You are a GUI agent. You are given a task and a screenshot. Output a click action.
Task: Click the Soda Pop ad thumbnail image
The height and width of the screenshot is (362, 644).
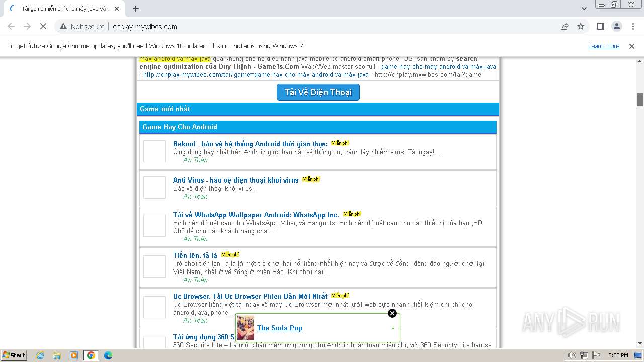[246, 328]
